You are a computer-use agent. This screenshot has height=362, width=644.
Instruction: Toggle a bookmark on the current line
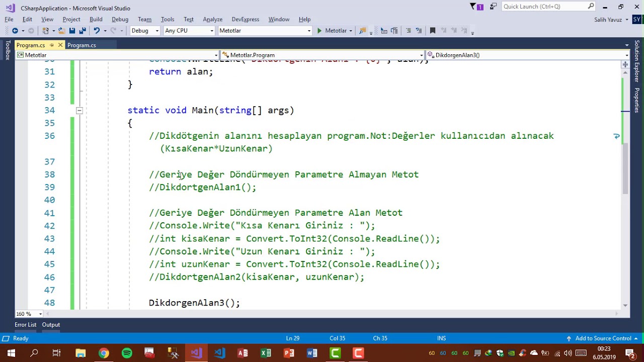(432, 31)
